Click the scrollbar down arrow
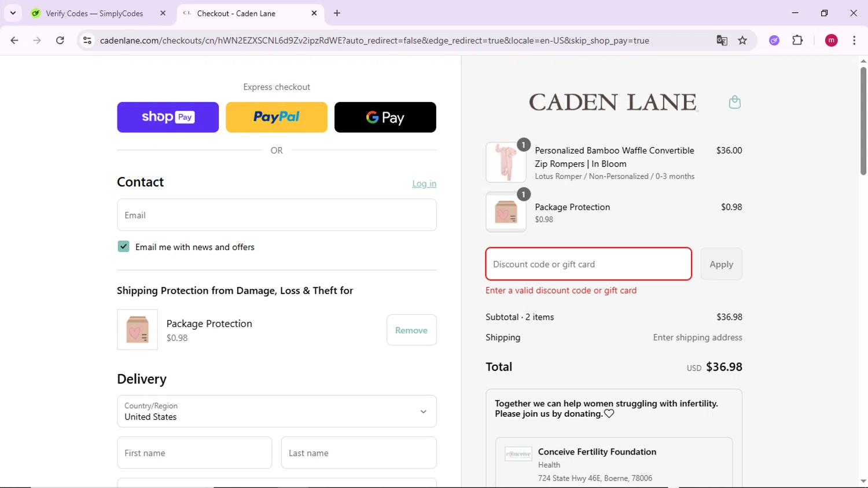868x488 pixels. (x=863, y=482)
